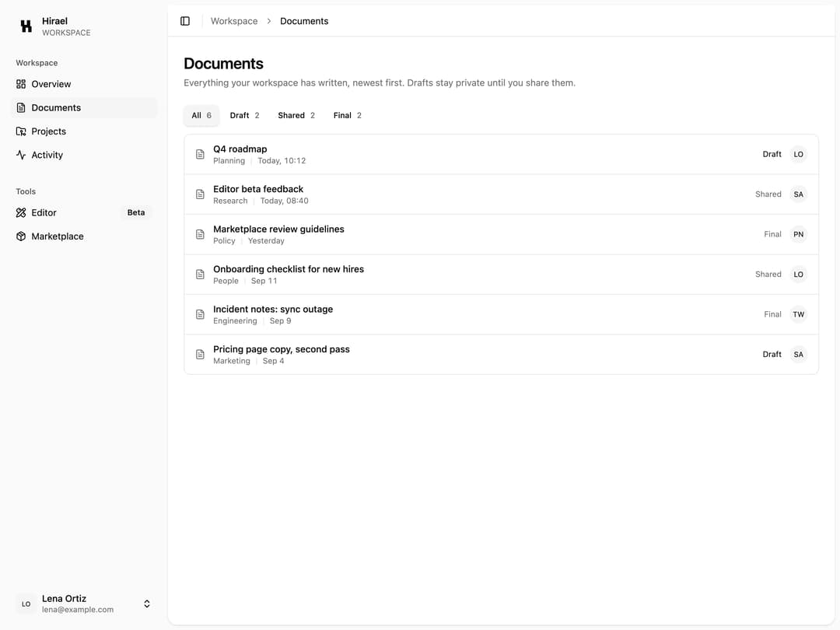This screenshot has height=630, width=840.
Task: Click Lena Ortiz's LO avatar in sidebar footer
Action: point(26,604)
